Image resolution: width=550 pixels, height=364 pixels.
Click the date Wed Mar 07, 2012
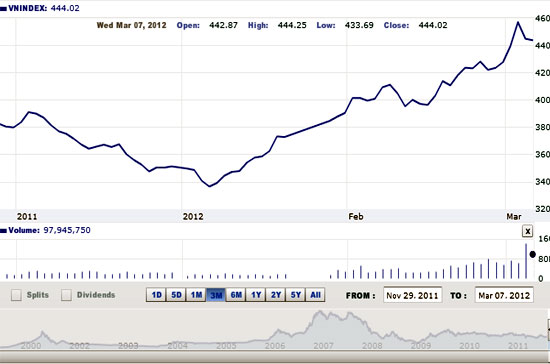coord(132,25)
